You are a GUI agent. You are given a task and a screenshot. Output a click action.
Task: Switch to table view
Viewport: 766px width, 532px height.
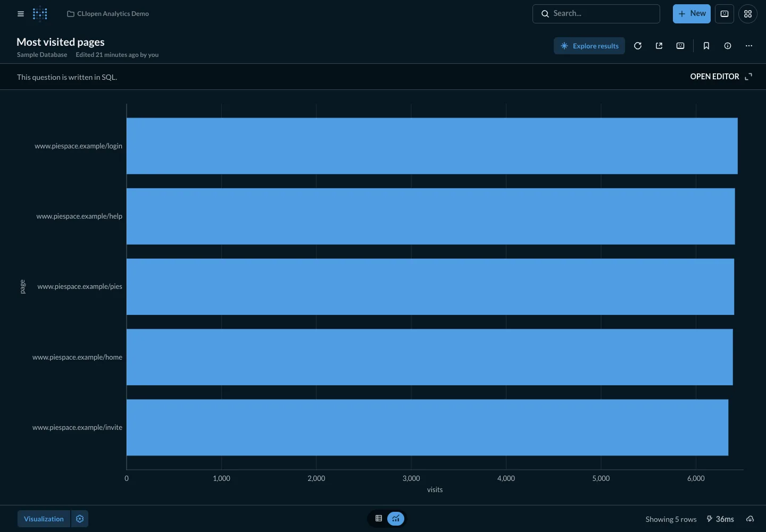pos(379,518)
